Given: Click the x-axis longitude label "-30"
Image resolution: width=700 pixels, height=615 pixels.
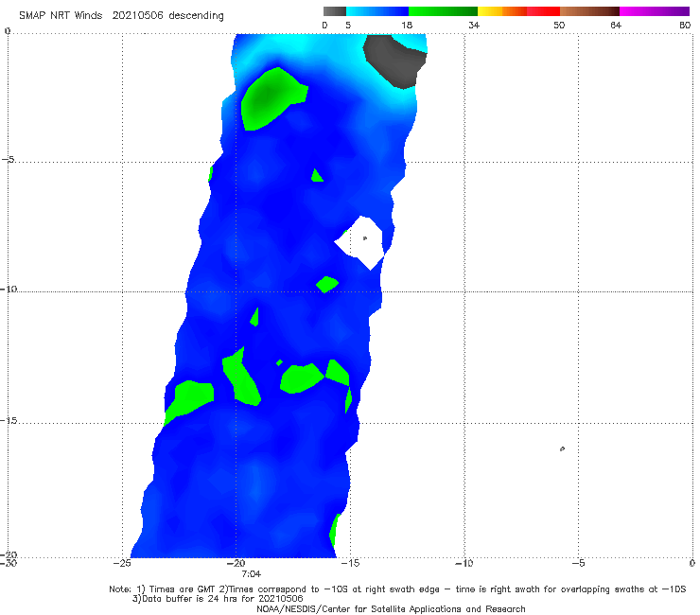Looking at the screenshot, I should point(9,563).
